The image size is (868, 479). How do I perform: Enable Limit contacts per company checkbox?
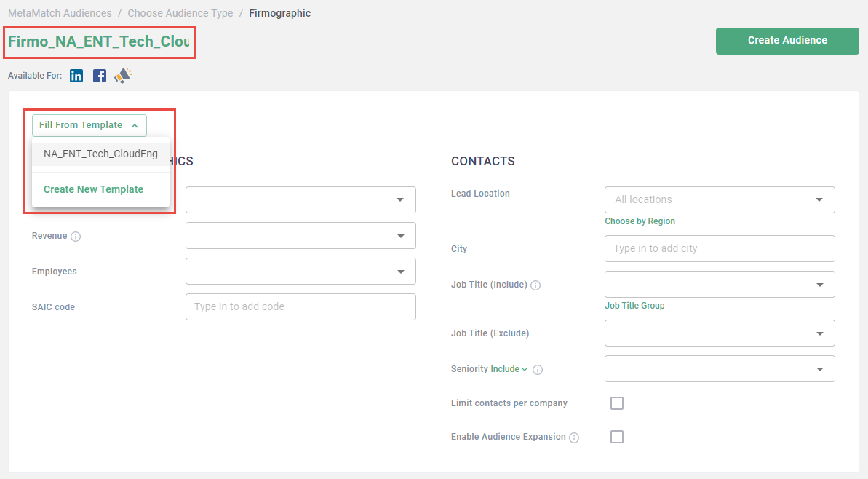coord(617,403)
